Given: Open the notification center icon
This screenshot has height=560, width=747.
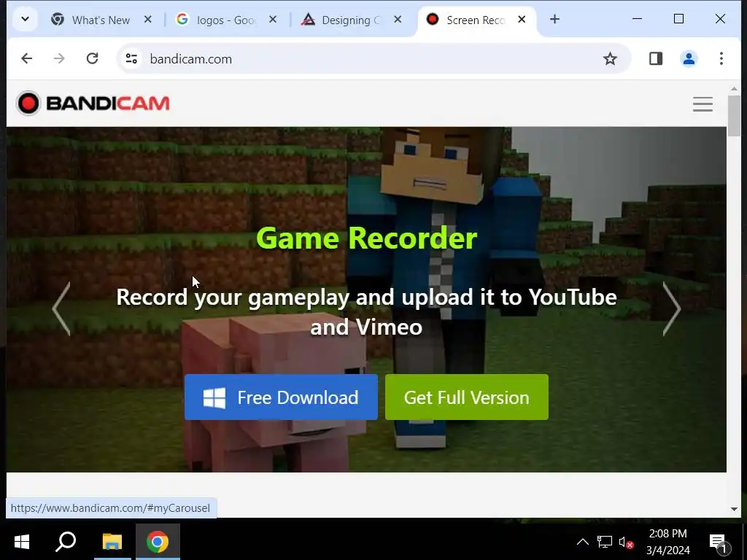Looking at the screenshot, I should [x=719, y=542].
